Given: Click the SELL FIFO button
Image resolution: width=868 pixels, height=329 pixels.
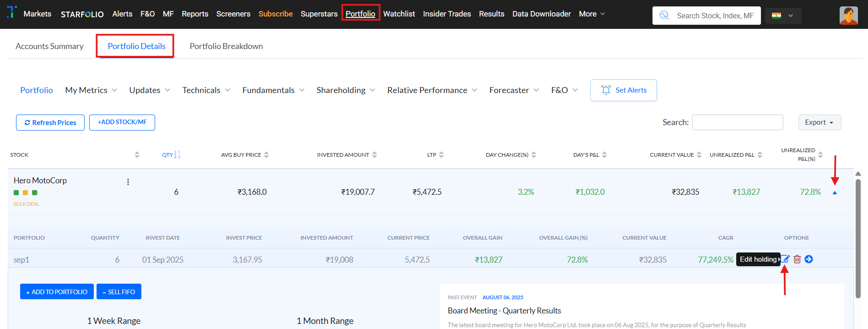Looking at the screenshot, I should pos(119,292).
